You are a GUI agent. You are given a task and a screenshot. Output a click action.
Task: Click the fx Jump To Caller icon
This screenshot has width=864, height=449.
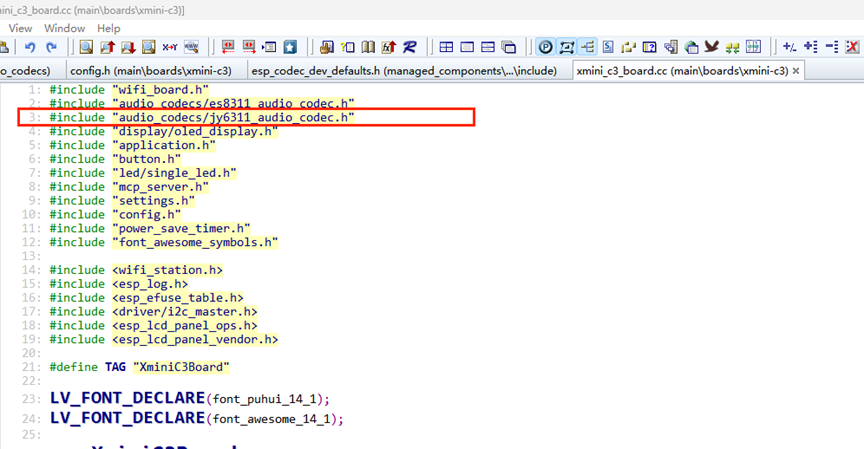389,47
